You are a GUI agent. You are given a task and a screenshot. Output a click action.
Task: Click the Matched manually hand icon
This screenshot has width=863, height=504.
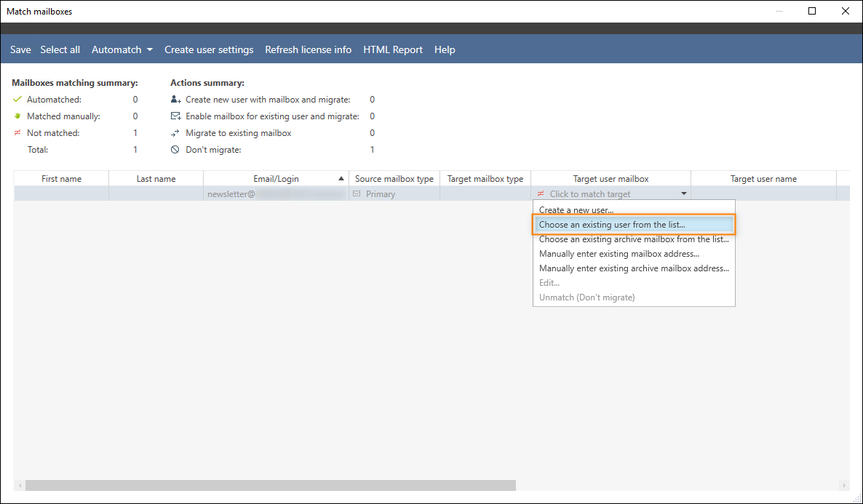tap(17, 116)
